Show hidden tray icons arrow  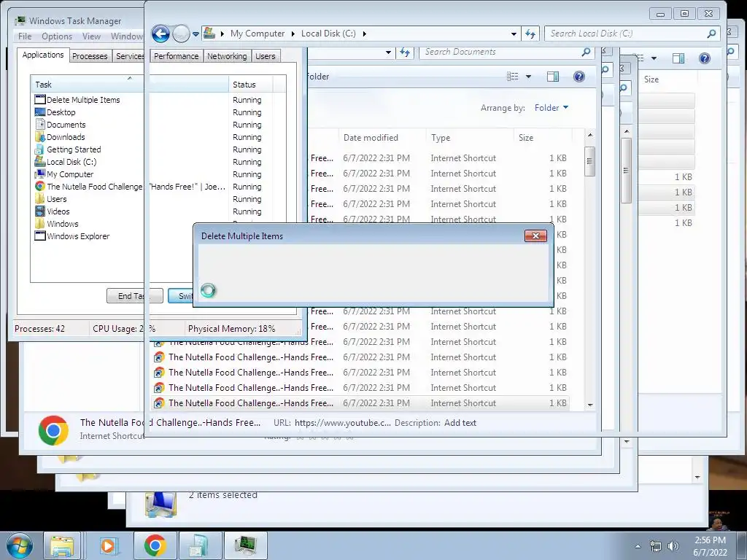point(638,546)
